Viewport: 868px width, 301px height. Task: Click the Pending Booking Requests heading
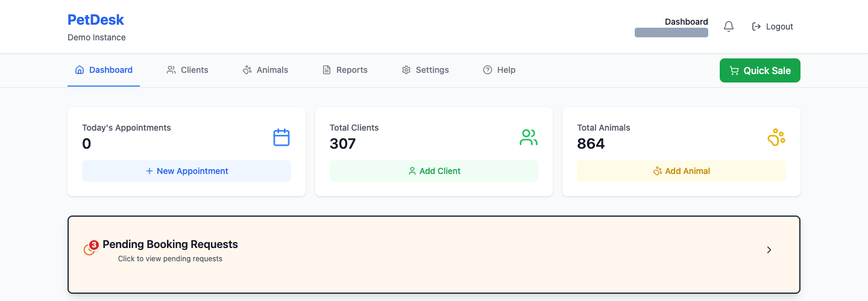coord(170,244)
